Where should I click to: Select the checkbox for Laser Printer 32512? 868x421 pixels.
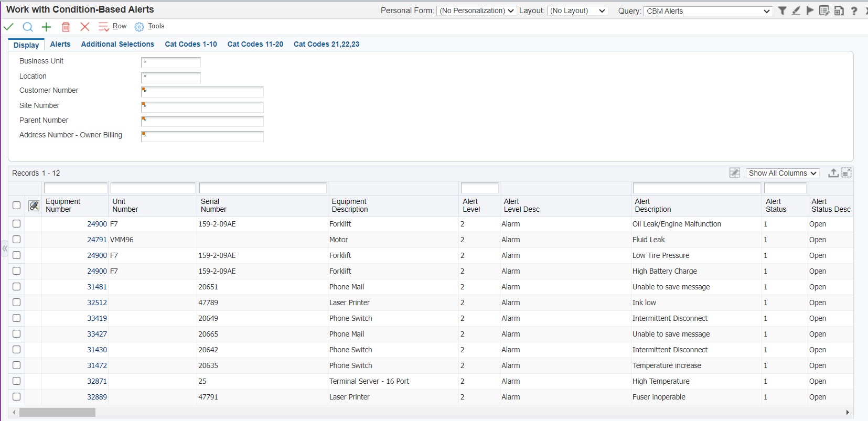click(17, 303)
